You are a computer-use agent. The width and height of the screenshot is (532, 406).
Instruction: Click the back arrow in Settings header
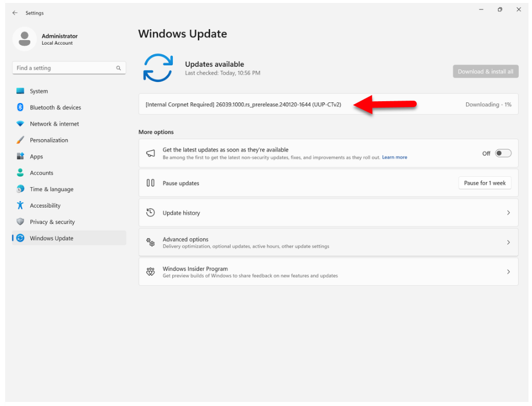tap(15, 13)
